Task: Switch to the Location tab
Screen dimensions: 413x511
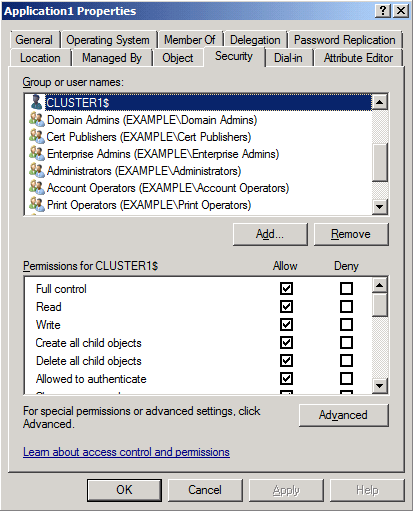Action: [40, 58]
